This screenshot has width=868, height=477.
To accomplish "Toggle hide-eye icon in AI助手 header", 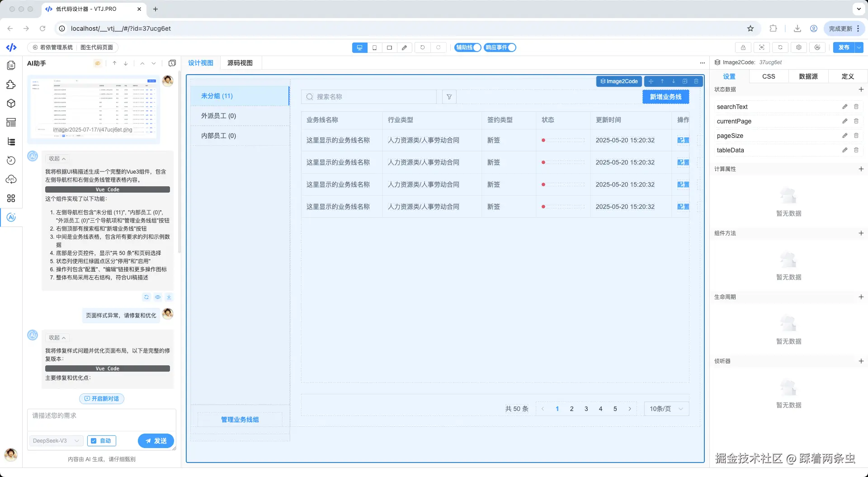I will [x=98, y=63].
